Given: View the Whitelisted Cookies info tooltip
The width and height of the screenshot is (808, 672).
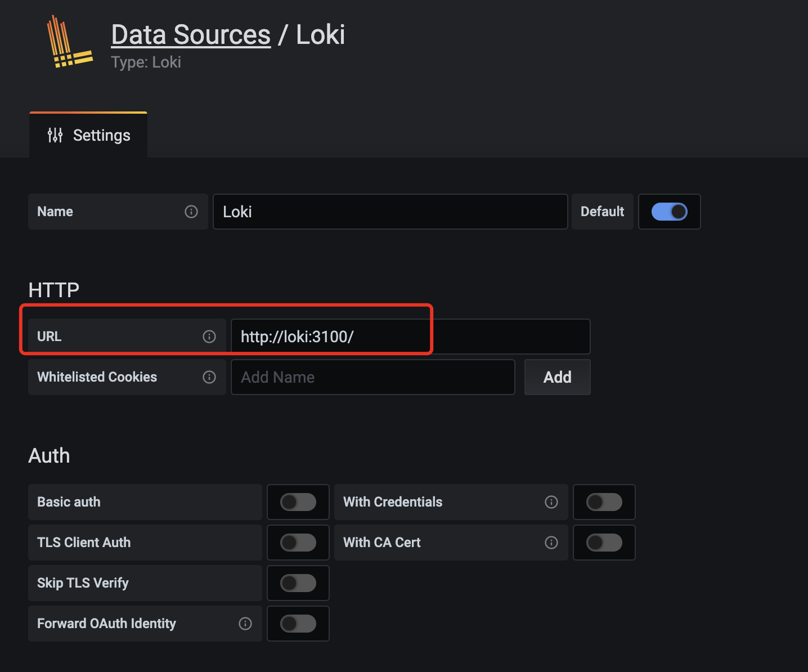Looking at the screenshot, I should (x=209, y=377).
